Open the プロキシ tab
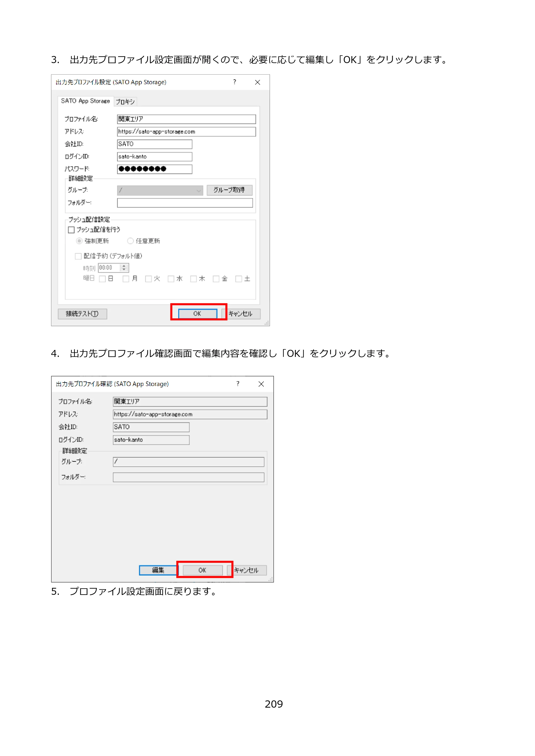Image resolution: width=535 pixels, height=756 pixels. coord(125,102)
